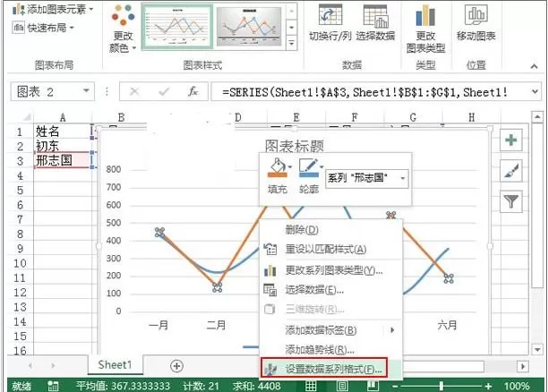Select cell A1 containing 姓名
Image resolution: width=548 pixels, height=392 pixels.
coord(63,132)
